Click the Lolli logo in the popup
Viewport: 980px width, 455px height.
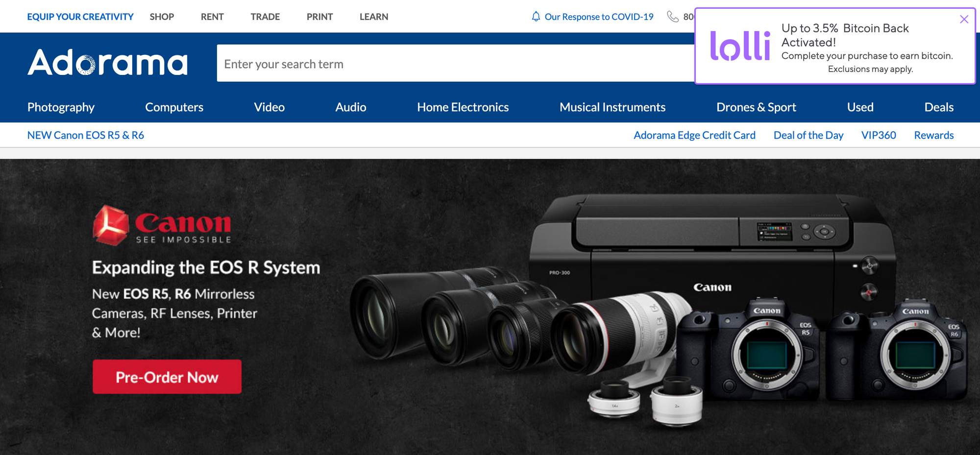click(740, 46)
